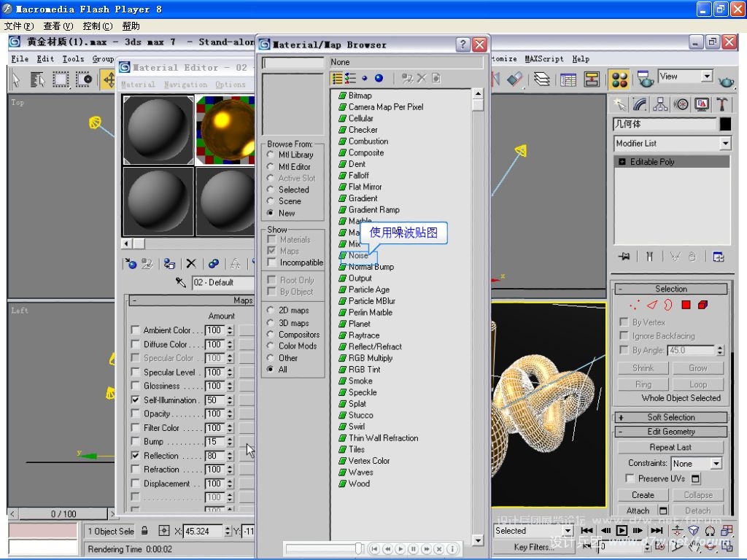
Task: Click Configure Modifier Sets icon
Action: coord(718,257)
